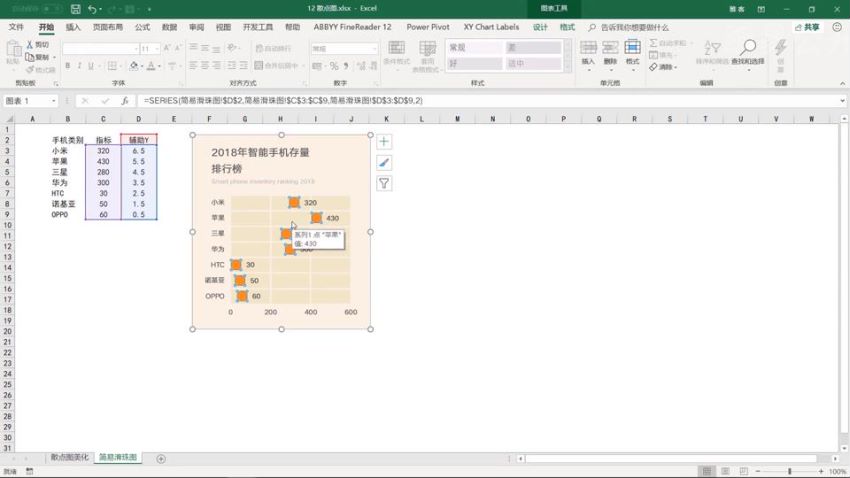
Task: Select cell C4 containing 430
Action: click(103, 162)
